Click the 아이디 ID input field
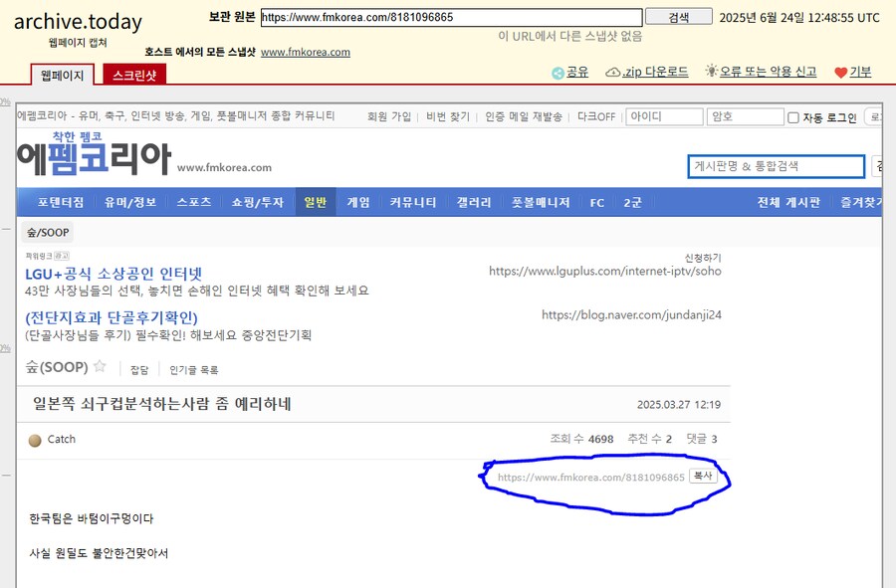The width and height of the screenshot is (896, 588). coord(665,116)
